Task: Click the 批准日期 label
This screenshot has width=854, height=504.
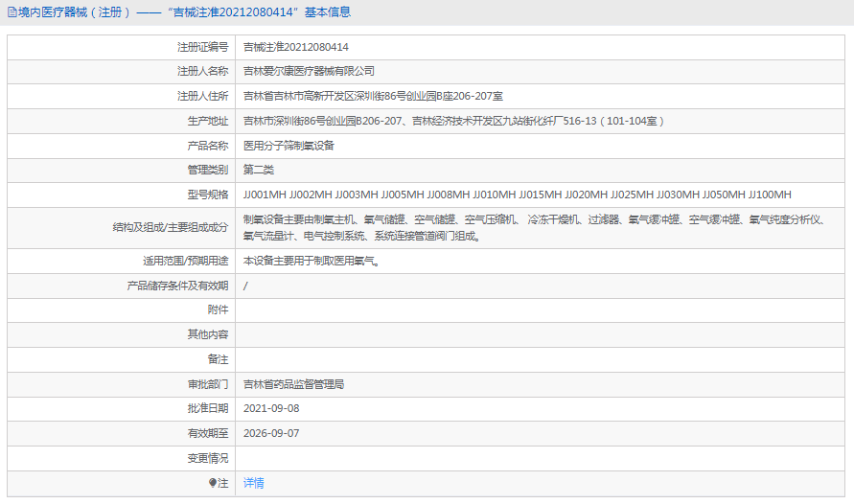Action: pos(208,408)
